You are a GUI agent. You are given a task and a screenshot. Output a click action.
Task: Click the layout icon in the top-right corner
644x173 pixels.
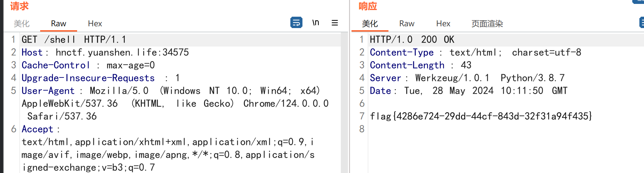click(639, 2)
